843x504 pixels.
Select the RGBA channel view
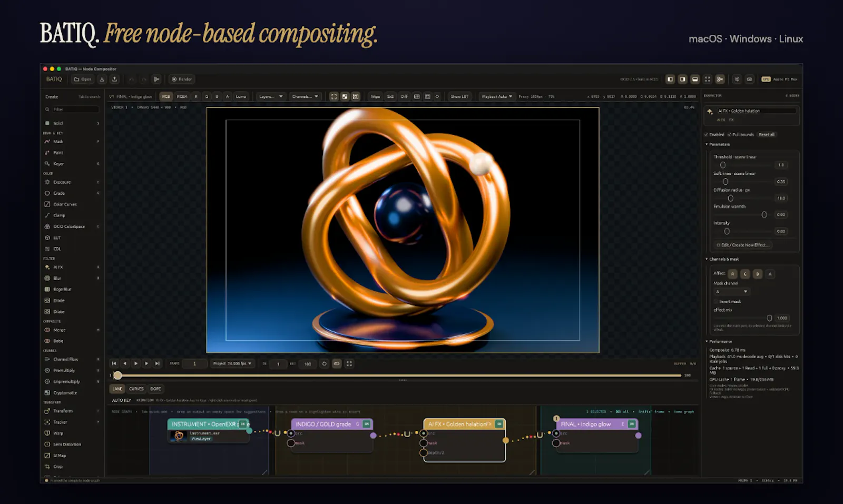pos(182,96)
